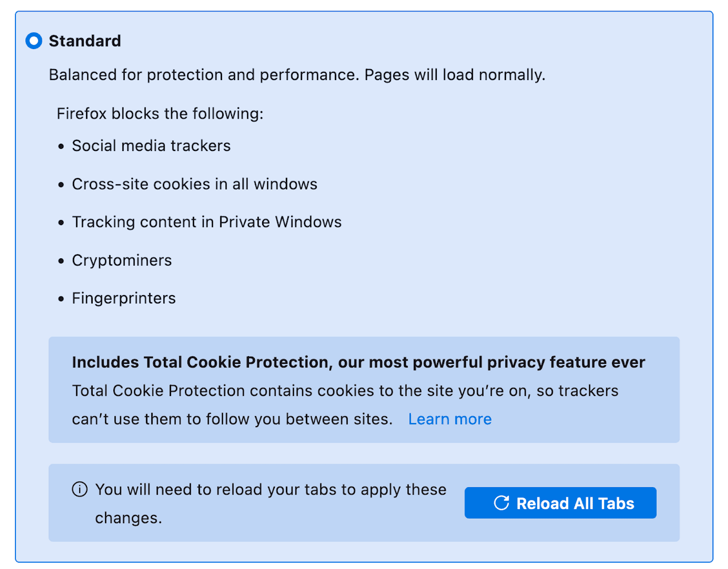Click the Social media trackers list entry

point(151,146)
